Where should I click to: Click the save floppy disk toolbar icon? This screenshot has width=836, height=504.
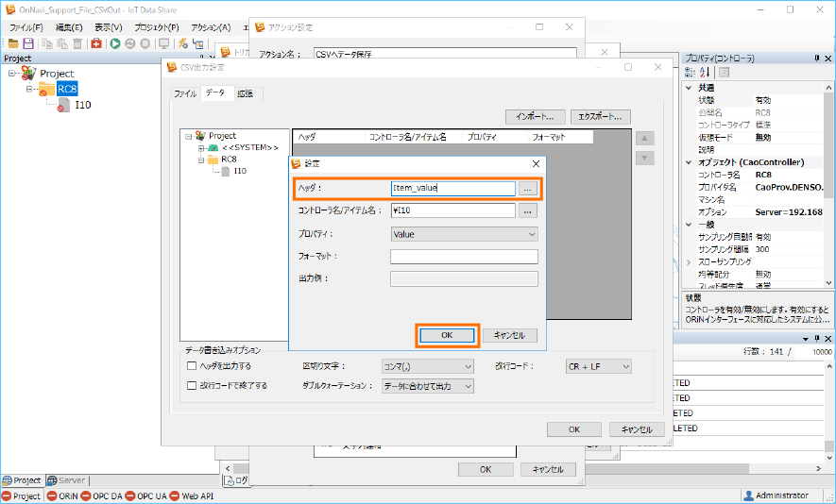click(28, 43)
